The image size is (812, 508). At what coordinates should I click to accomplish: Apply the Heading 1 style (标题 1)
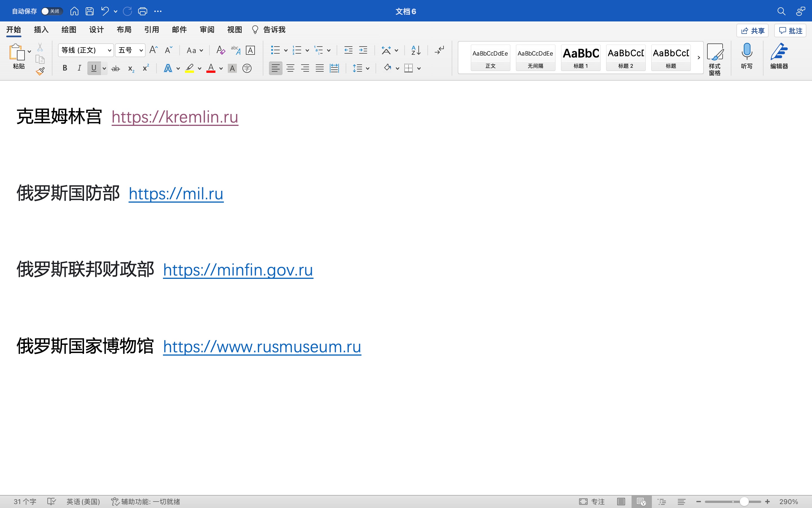(581, 58)
